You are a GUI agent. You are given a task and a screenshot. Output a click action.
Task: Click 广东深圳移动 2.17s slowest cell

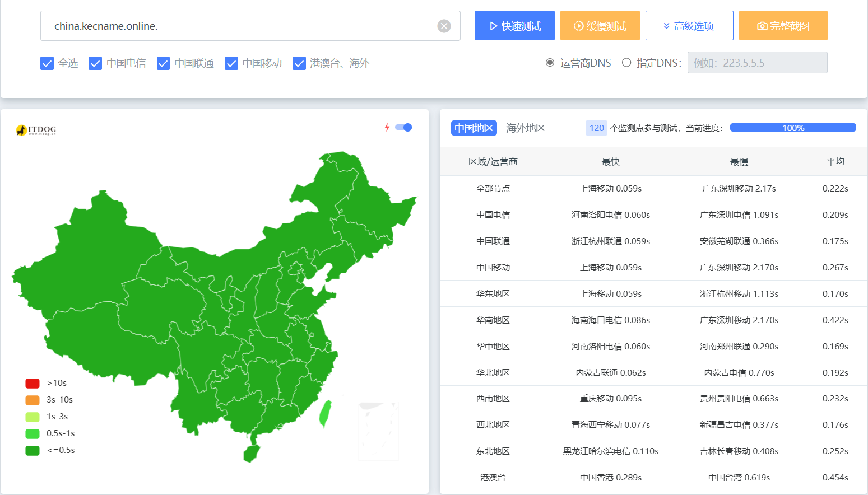pos(739,189)
